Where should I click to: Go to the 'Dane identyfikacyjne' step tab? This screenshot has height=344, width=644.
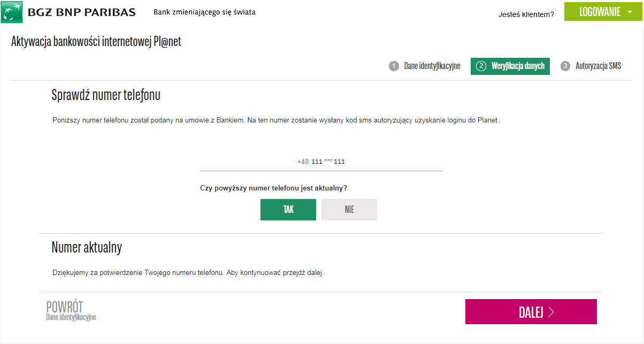(432, 66)
